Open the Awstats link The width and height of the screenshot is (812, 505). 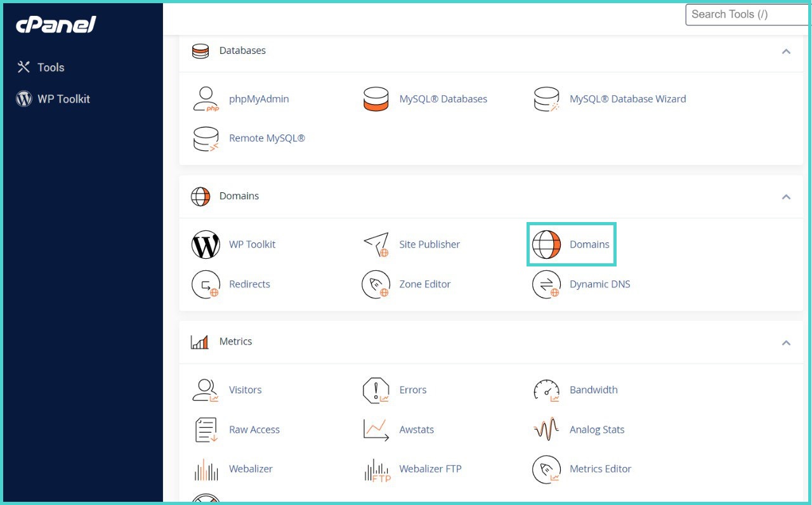(x=417, y=430)
